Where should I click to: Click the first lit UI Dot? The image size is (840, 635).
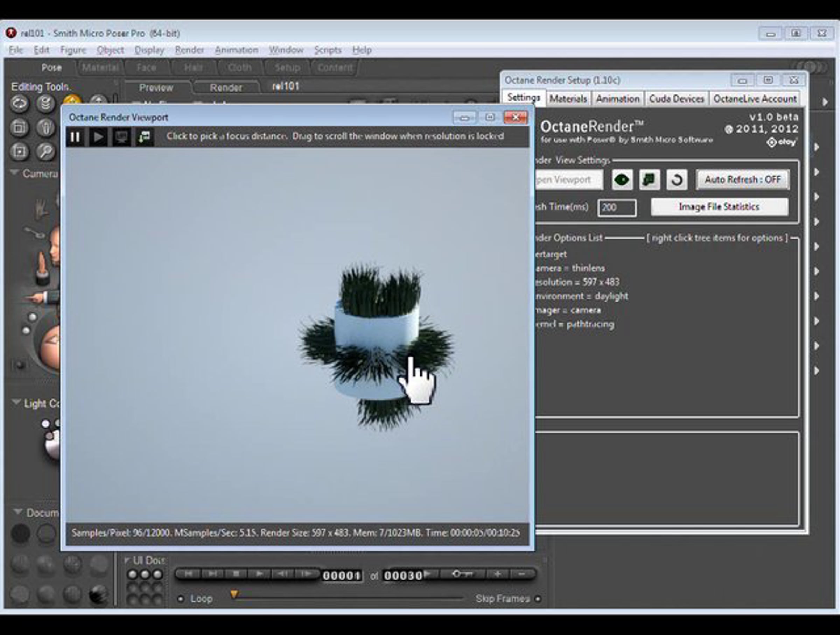(x=133, y=574)
